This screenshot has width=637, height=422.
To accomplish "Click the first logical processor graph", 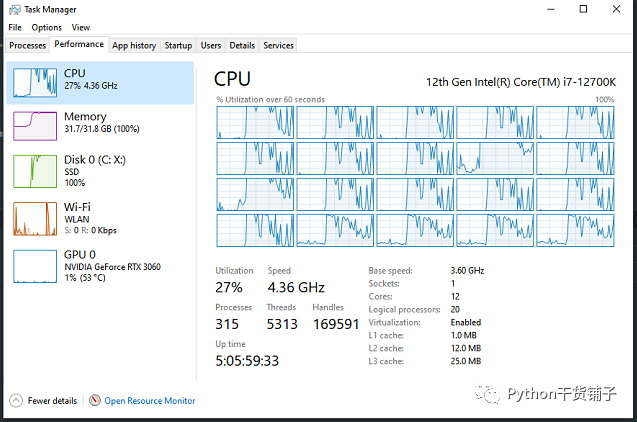I will tap(255, 123).
